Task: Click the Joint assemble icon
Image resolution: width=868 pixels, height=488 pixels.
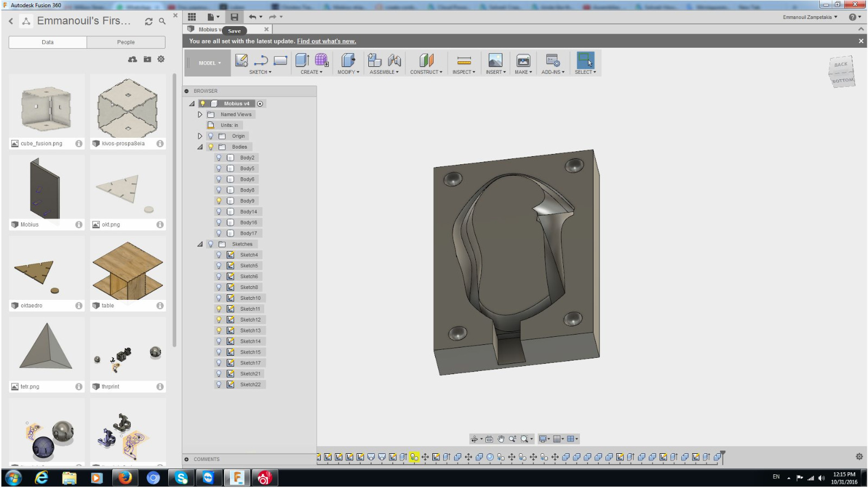Action: [394, 60]
